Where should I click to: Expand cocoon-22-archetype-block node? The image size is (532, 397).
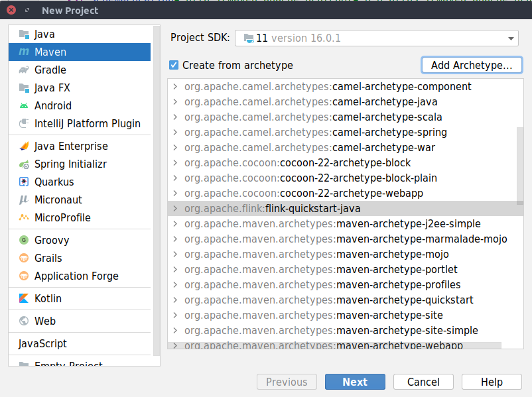click(x=175, y=163)
